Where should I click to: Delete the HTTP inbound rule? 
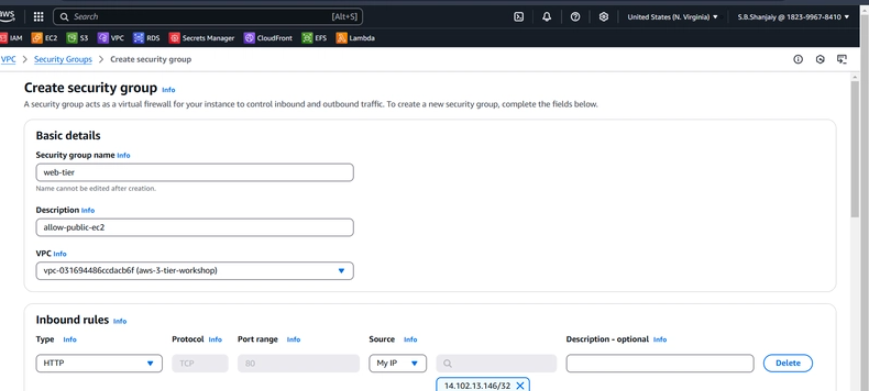click(788, 363)
